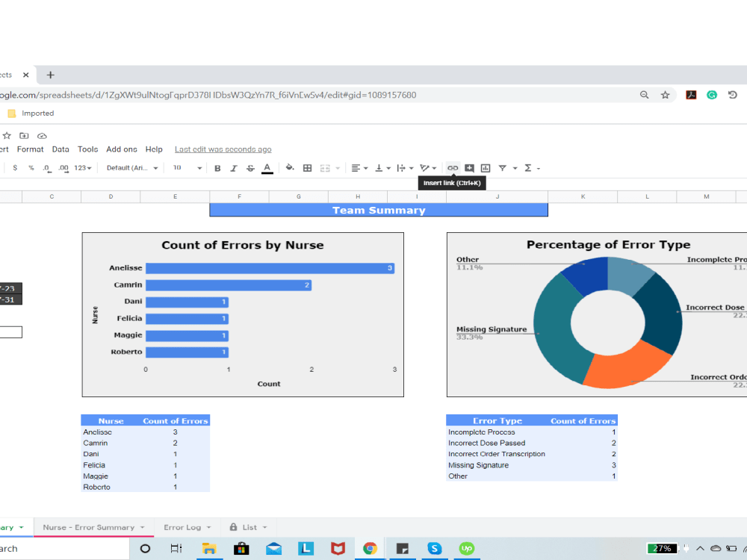
Task: Click the cloud save status icon
Action: [x=42, y=136]
